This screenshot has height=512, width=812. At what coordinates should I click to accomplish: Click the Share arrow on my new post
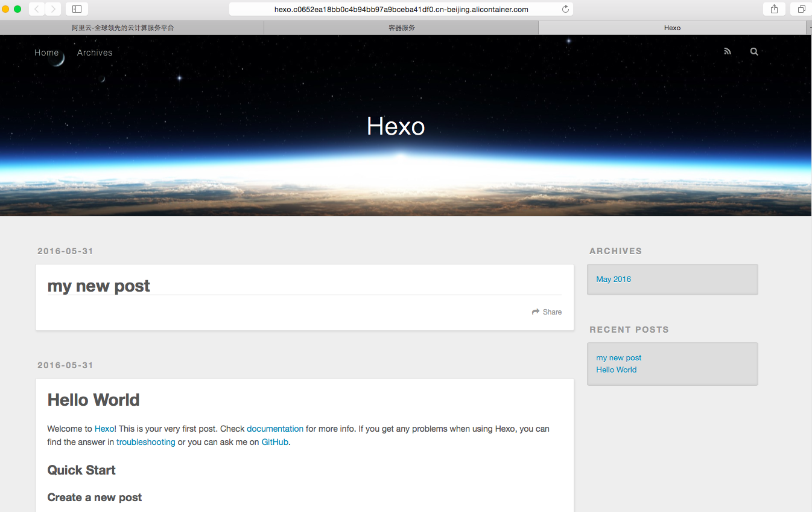547,312
